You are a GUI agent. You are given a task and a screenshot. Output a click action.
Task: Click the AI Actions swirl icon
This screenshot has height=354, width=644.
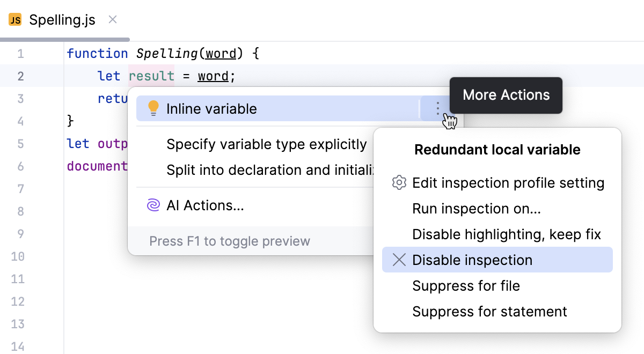tap(153, 206)
